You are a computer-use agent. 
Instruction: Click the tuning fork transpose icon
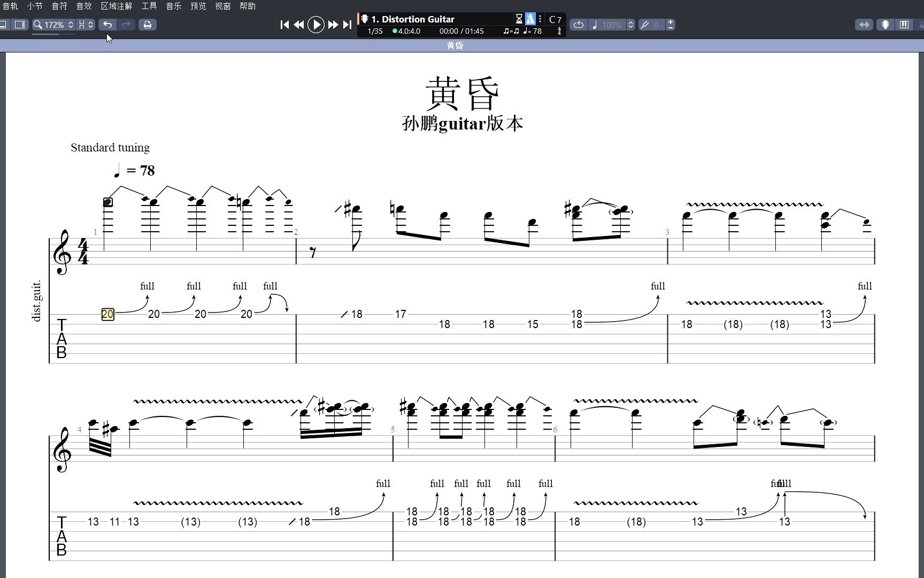tap(644, 25)
